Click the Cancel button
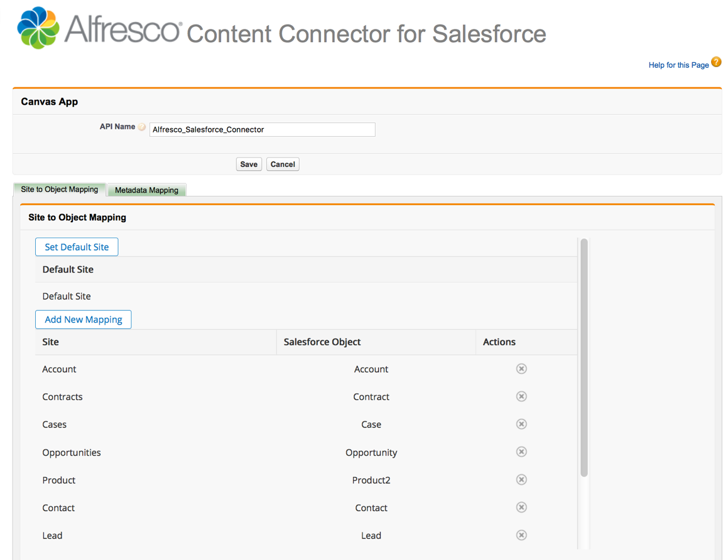The height and width of the screenshot is (560, 728). 283,164
